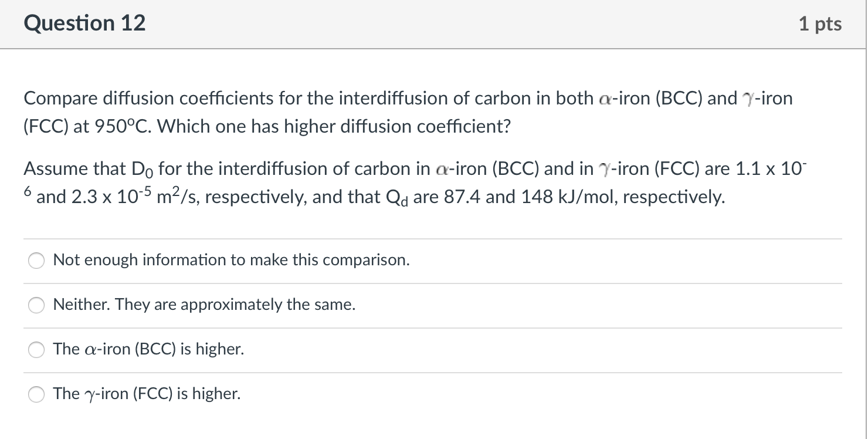Click the answer text 'Not enough information to make this comparison.'
Viewport: 868px width, 439px height.
[231, 260]
